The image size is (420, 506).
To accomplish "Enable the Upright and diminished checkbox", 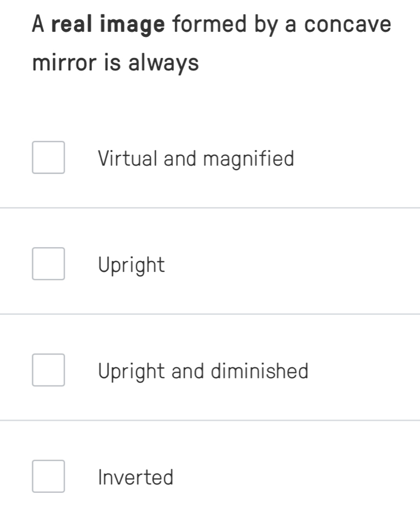I will click(48, 370).
